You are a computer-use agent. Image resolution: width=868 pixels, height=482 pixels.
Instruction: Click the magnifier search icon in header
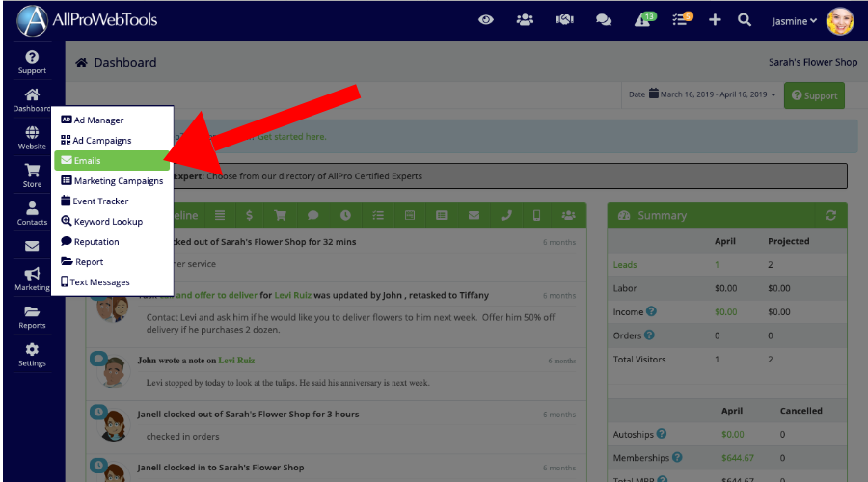745,19
